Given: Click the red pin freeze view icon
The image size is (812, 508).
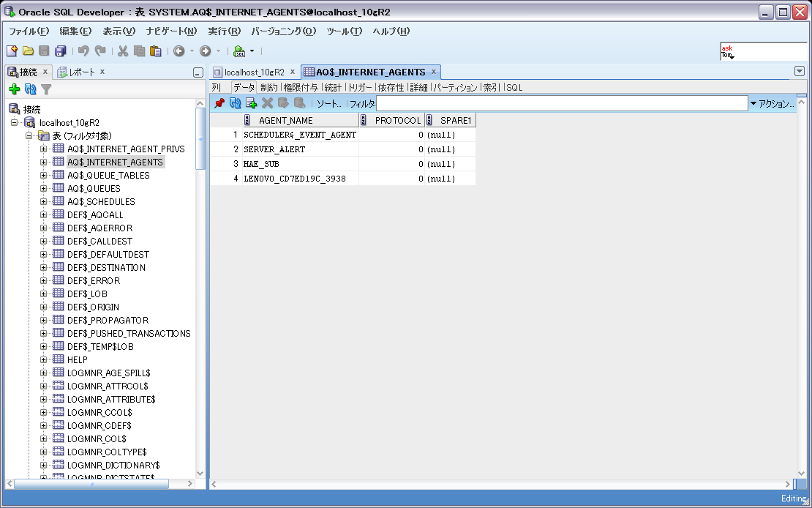Looking at the screenshot, I should pos(219,103).
